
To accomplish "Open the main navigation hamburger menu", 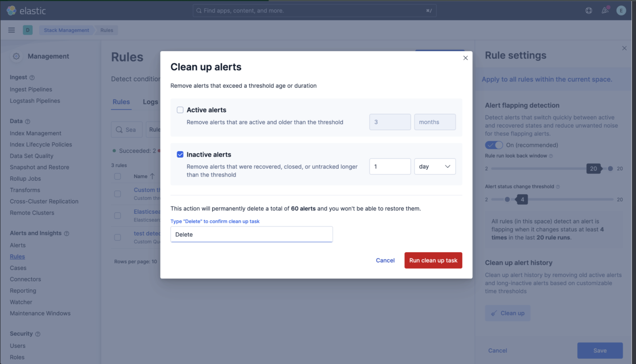I will tap(11, 30).
